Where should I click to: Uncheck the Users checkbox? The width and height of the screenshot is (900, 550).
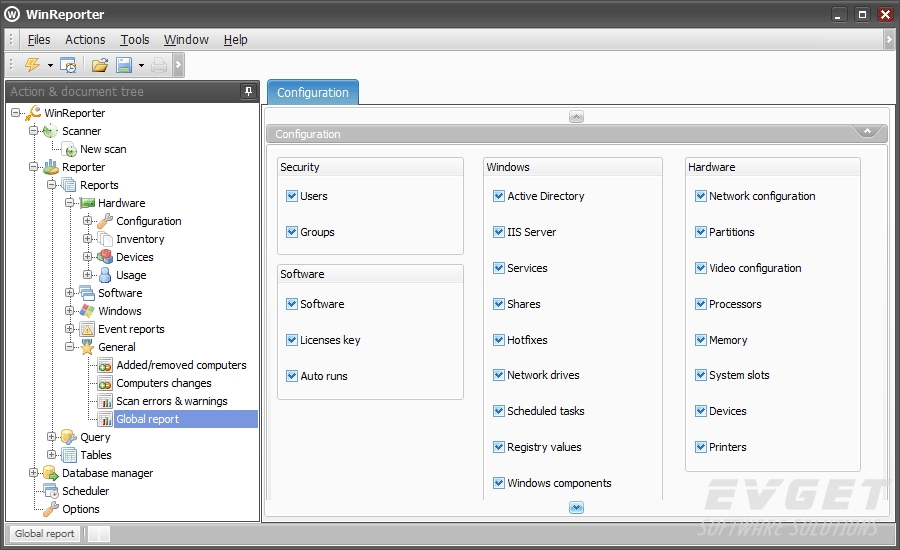tap(292, 196)
